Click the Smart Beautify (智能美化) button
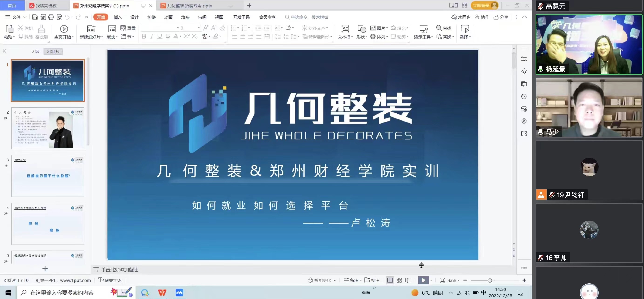The height and width of the screenshot is (299, 644). 321,280
